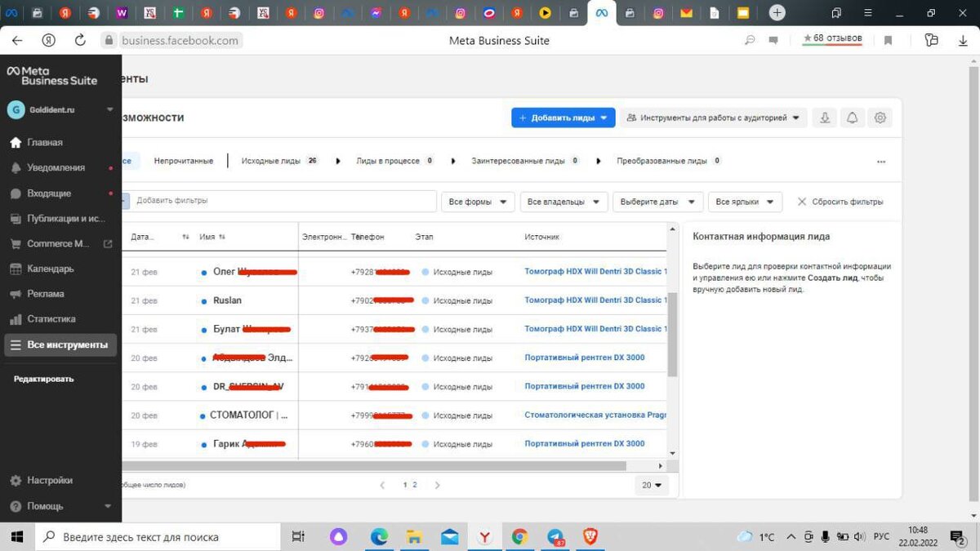The image size is (980, 551).
Task: Click Редактировать in sidebar
Action: [43, 379]
